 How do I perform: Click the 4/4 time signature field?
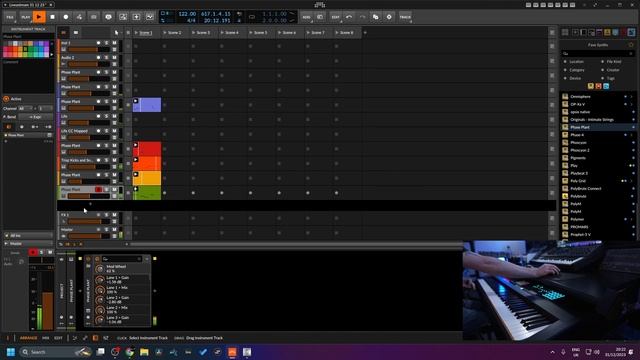[191, 20]
